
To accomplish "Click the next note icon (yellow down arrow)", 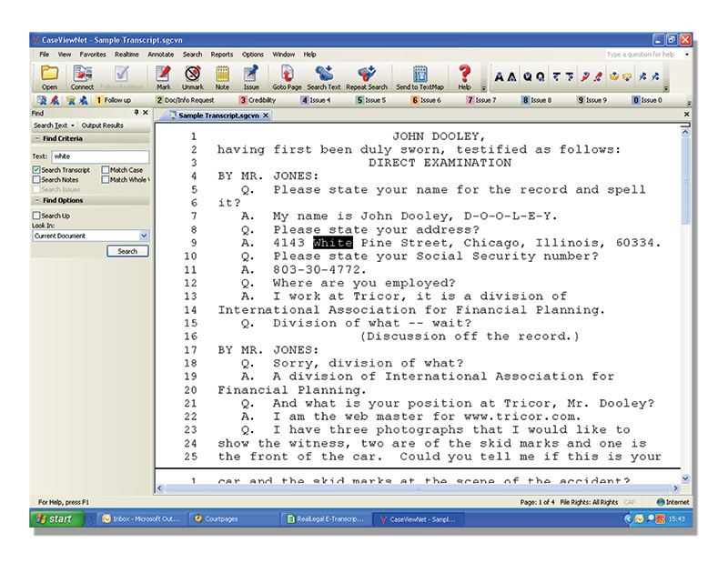I will tap(627, 76).
